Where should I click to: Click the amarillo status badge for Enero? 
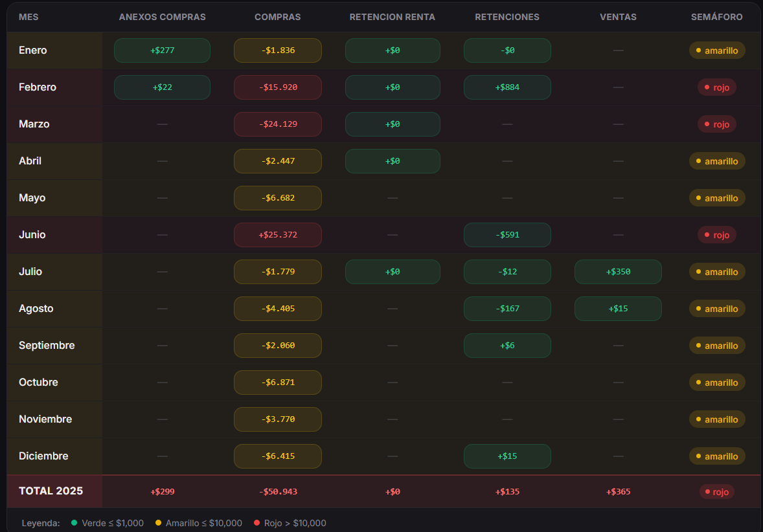(716, 50)
